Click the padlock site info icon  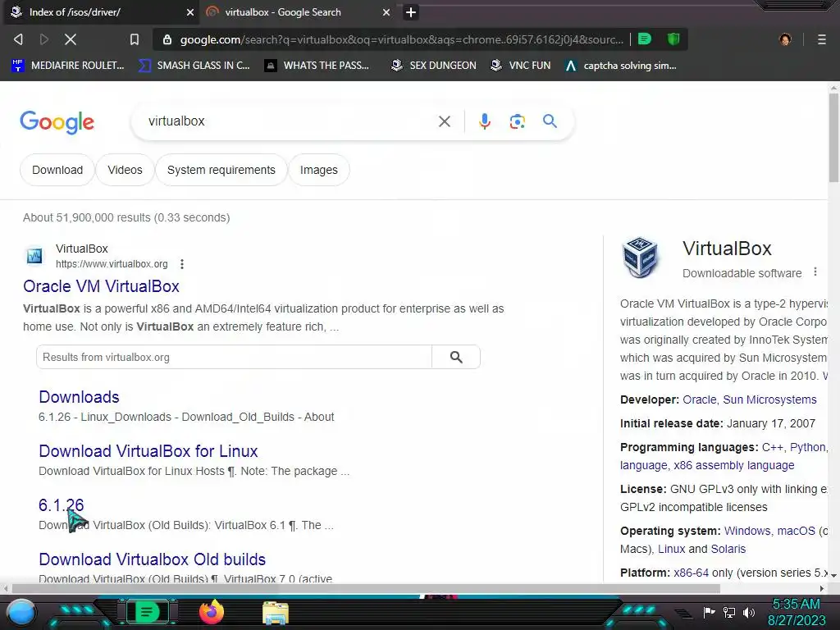click(x=167, y=39)
